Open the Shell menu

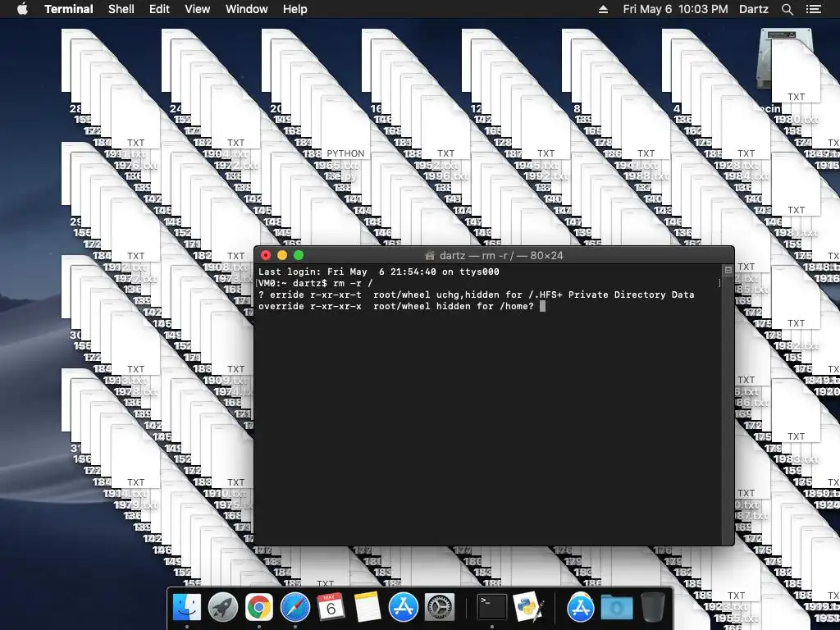[x=121, y=9]
